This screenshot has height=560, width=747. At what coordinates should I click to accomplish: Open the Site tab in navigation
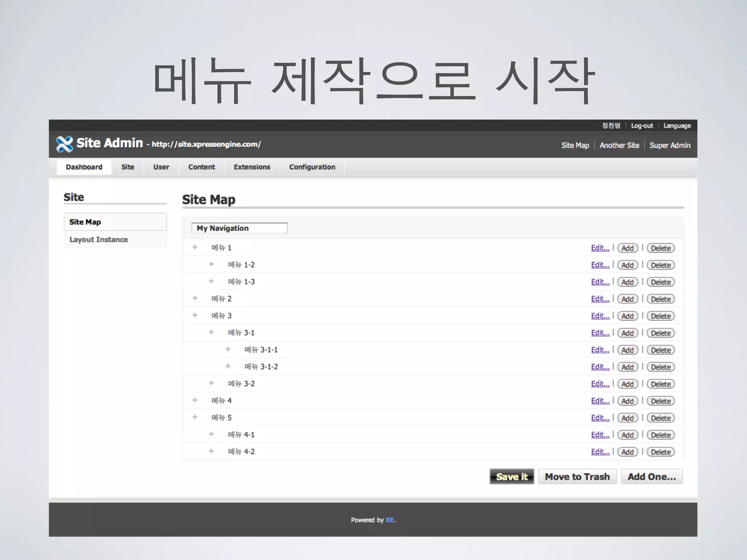tap(128, 167)
